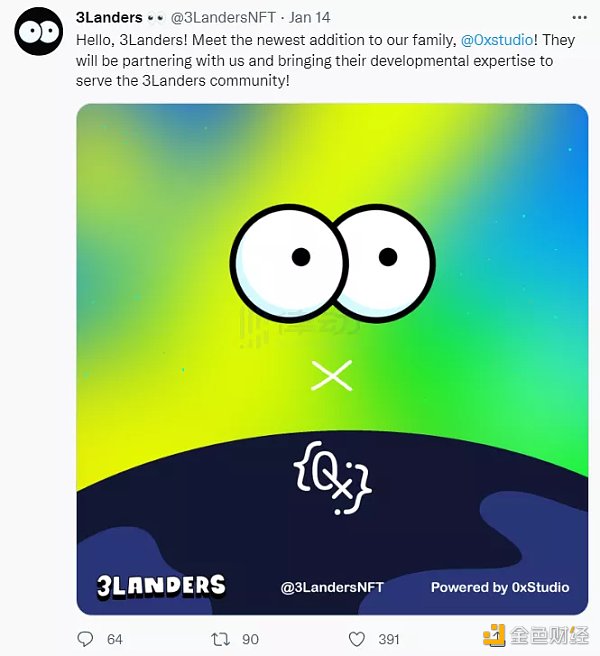The width and height of the screenshot is (600, 656).
Task: Click the reply speech bubble icon
Action: 85,639
